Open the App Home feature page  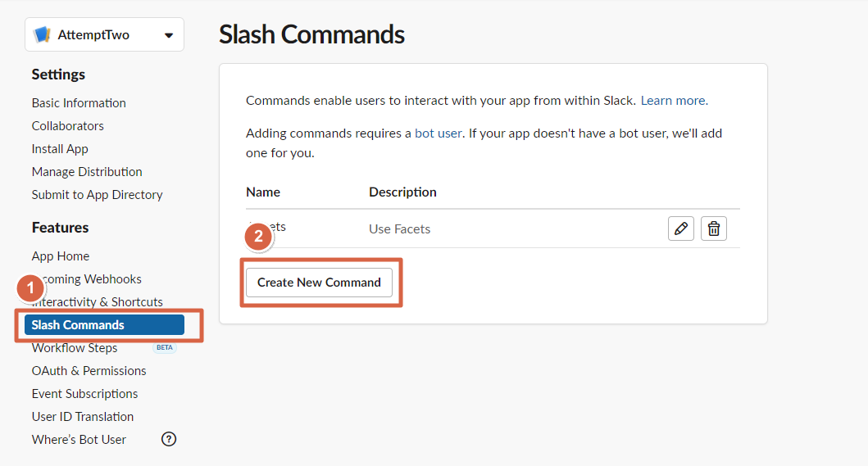coord(61,256)
